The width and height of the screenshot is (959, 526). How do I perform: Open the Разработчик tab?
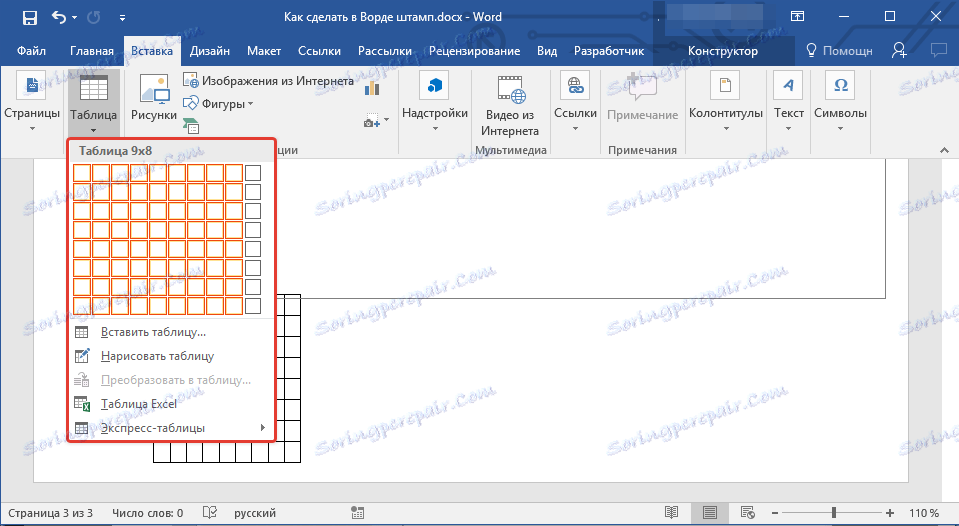click(609, 51)
